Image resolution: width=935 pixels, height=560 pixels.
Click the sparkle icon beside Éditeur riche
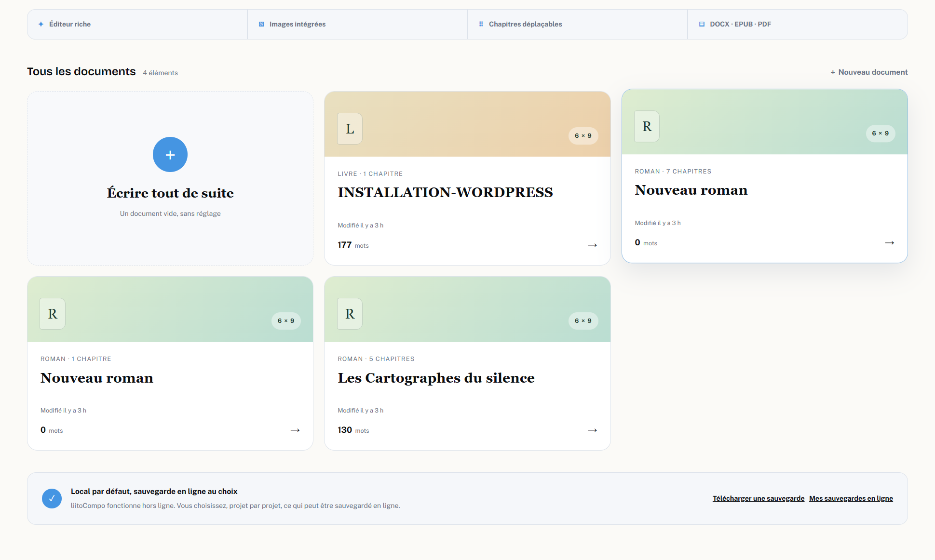pos(41,24)
